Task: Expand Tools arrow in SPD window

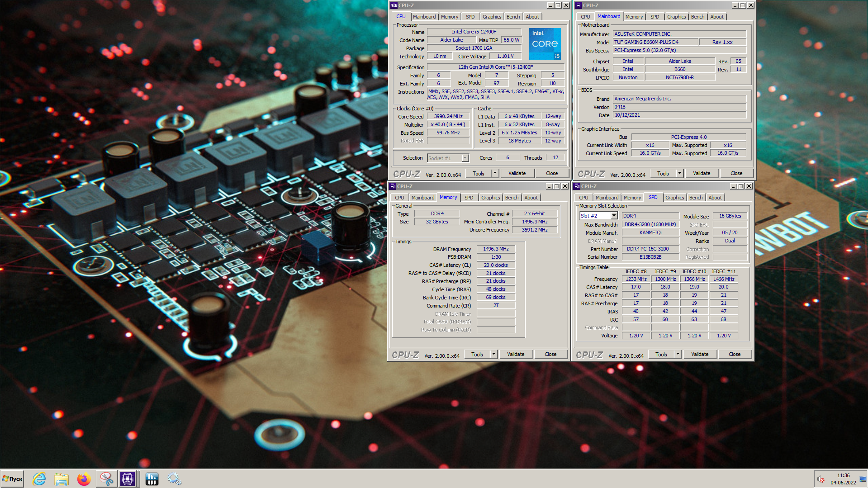Action: pyautogui.click(x=678, y=354)
